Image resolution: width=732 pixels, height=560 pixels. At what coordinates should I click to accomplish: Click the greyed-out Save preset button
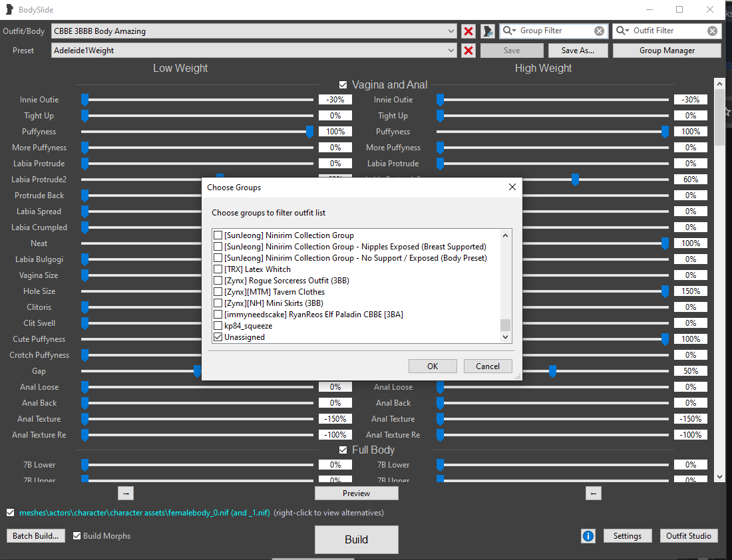pyautogui.click(x=512, y=51)
